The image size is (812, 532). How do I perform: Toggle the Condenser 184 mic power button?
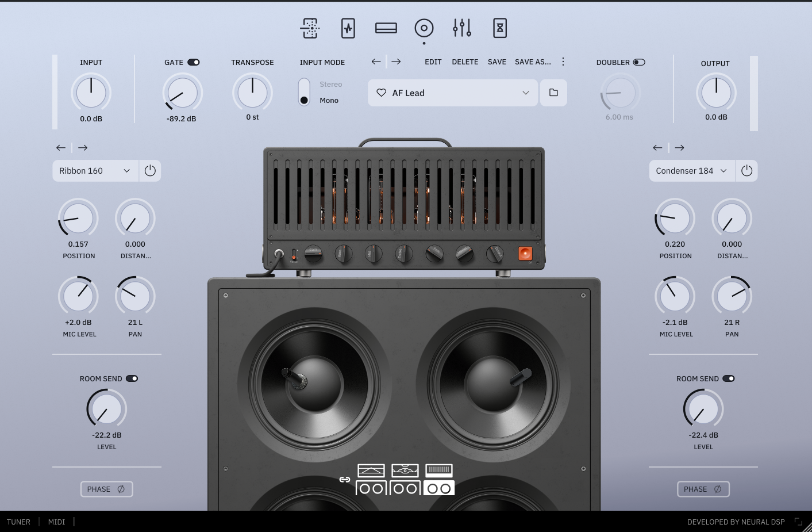click(746, 171)
